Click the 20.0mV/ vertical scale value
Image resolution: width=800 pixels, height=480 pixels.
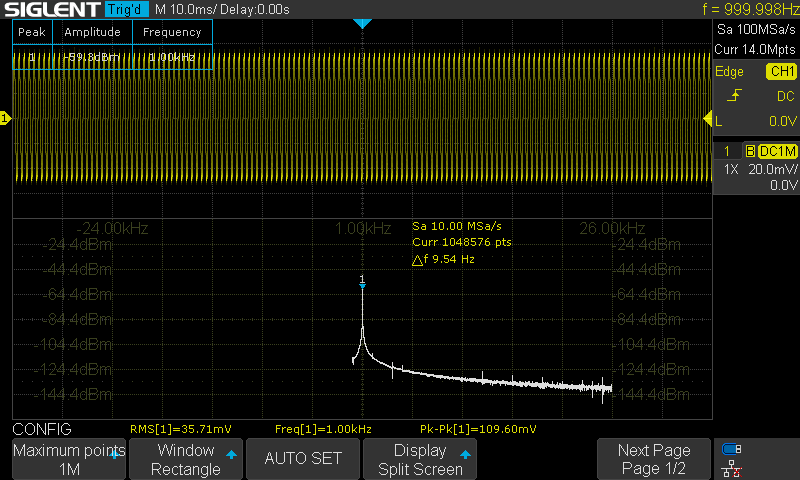coord(772,169)
